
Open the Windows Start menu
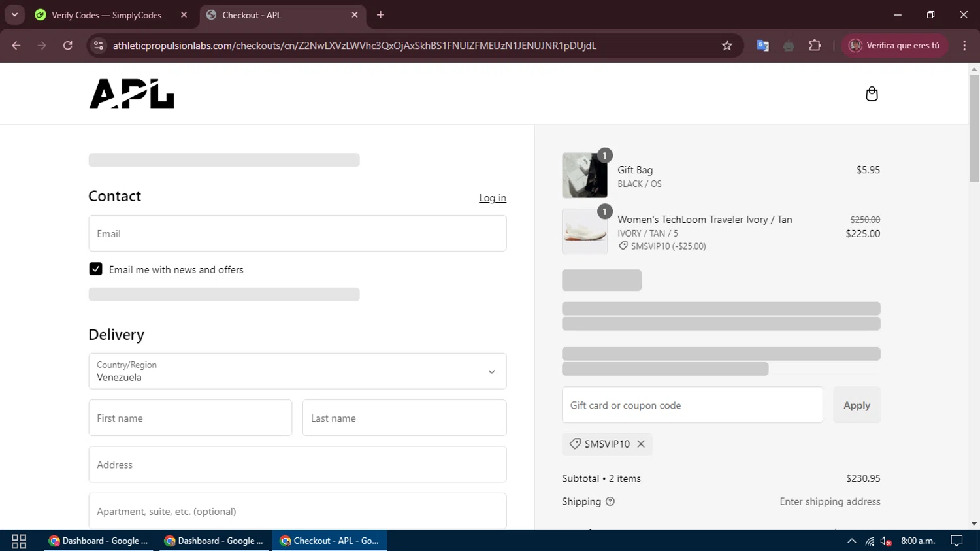19,541
